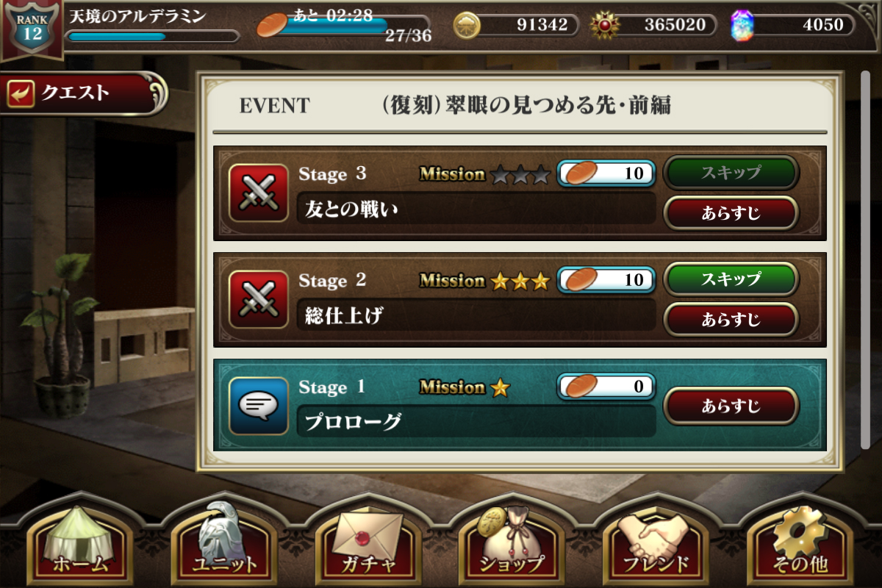882x588 pixels.
Task: View あらすじ for Stage 1 プロローグ
Action: [731, 406]
